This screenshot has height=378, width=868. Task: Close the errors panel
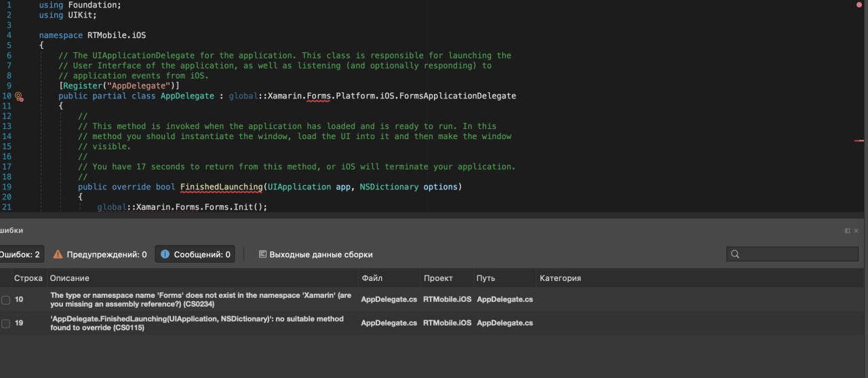(x=856, y=231)
